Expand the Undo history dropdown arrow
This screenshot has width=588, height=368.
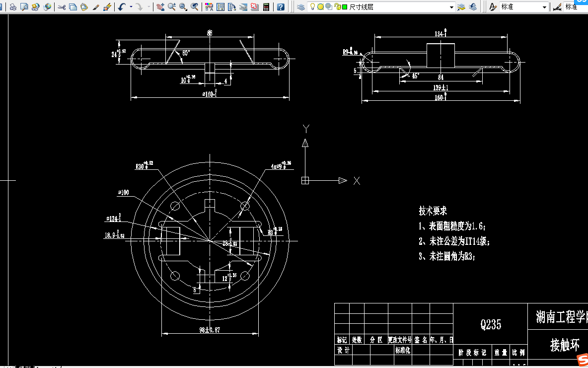tap(130, 7)
